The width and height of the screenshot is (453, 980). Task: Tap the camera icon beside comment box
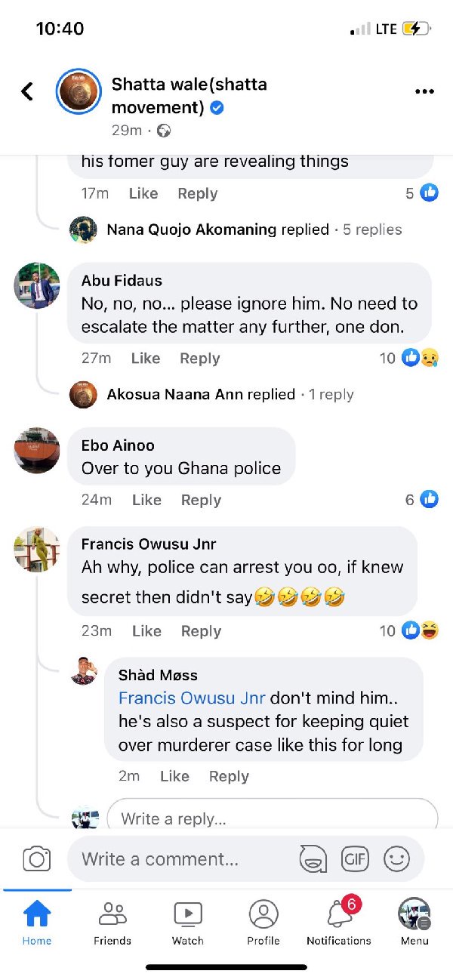[36, 859]
